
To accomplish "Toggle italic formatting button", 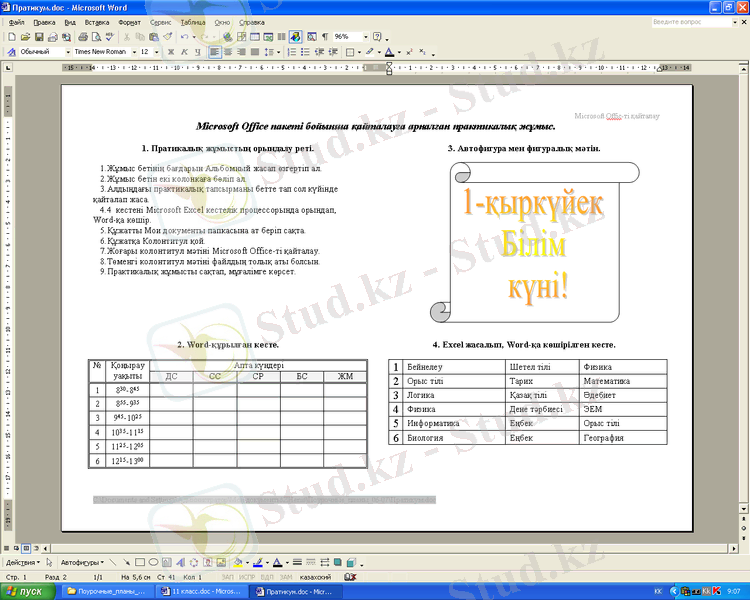I will pyautogui.click(x=184, y=51).
